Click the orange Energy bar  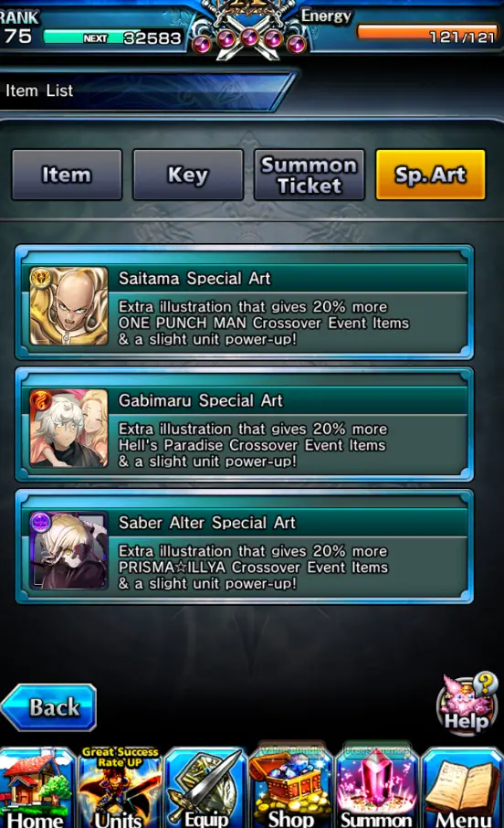(x=427, y=34)
